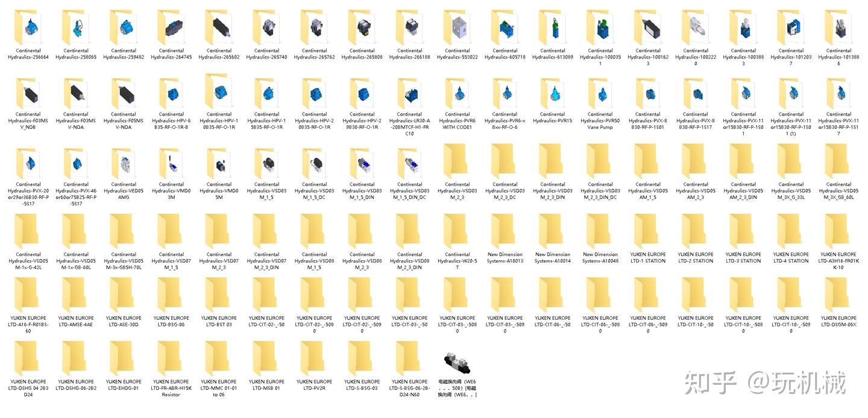Click label 'Hydraulics-PVX-46or60or75B25-RF-P-5S17'
The width and height of the screenshot is (868, 418).
coord(76,194)
